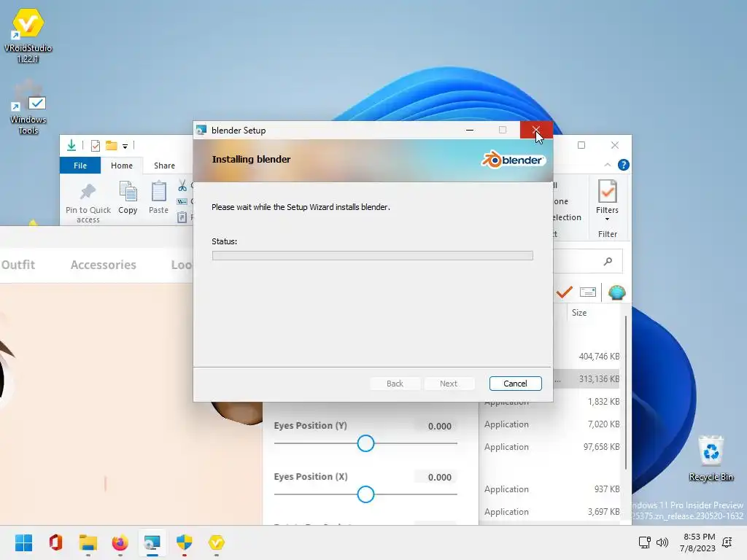
Task: Close the blender Setup window
Action: point(536,130)
